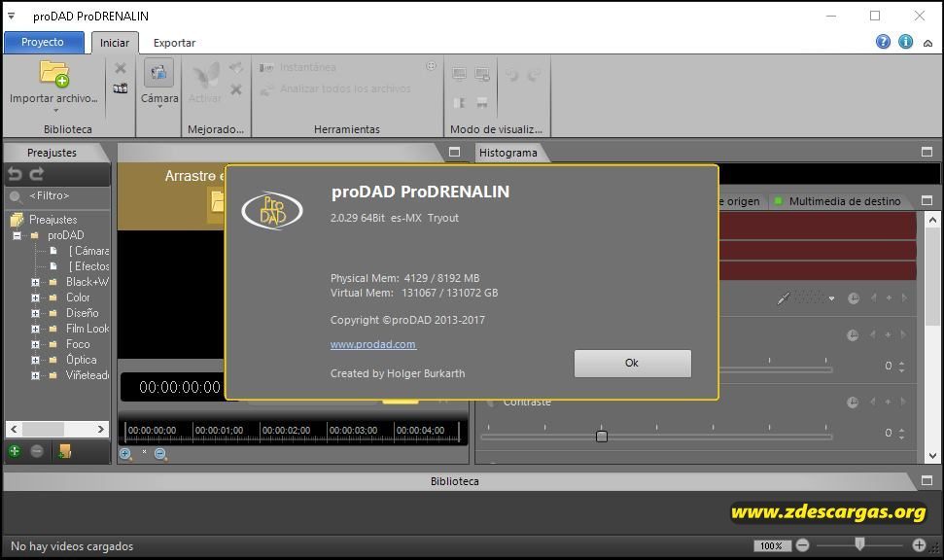Click the preset import book icon
Viewport: 944px width, 560px height.
pyautogui.click(x=64, y=450)
